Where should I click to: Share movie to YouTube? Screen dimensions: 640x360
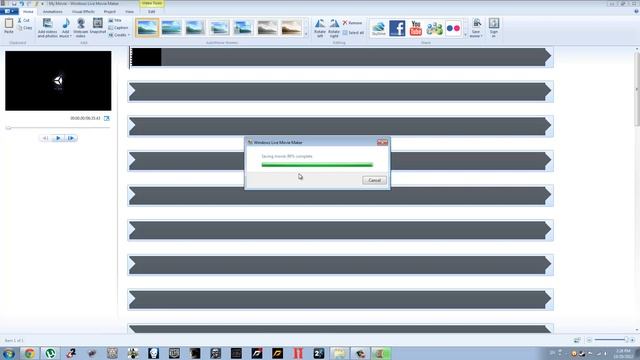tap(416, 28)
